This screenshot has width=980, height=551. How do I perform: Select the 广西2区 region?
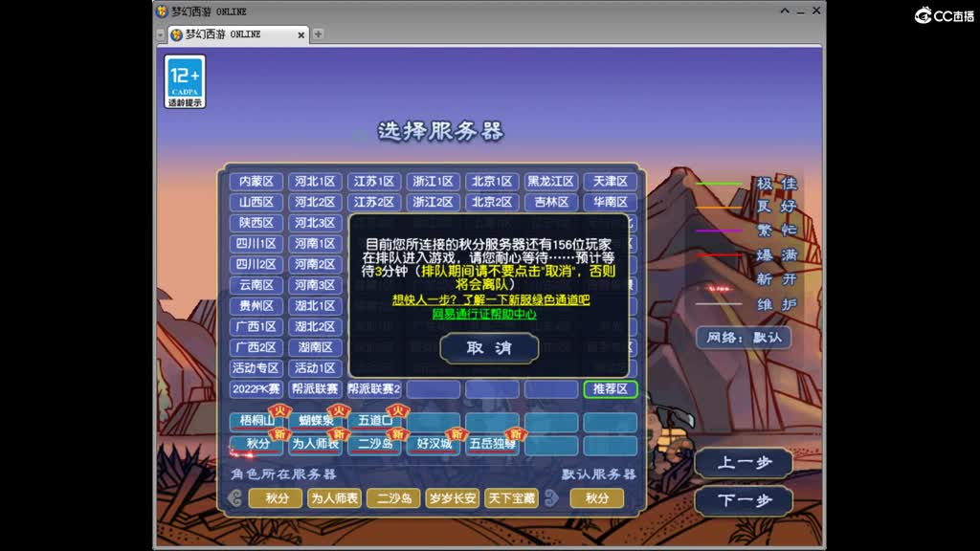coord(256,346)
